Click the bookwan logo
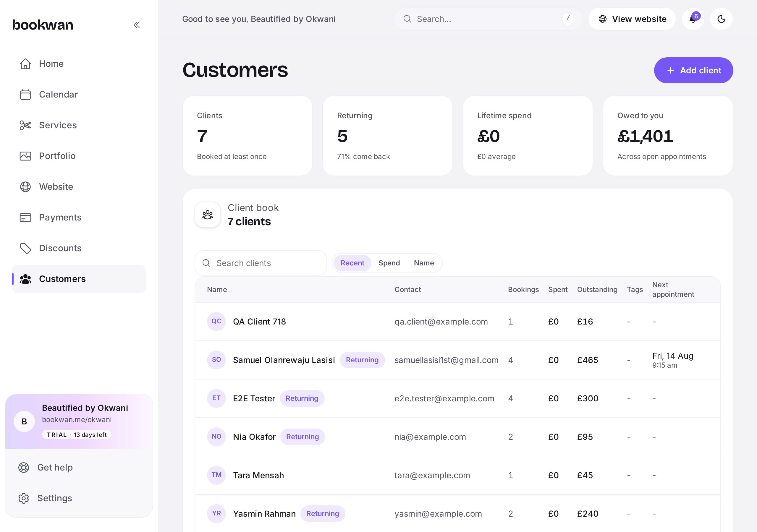The height and width of the screenshot is (532, 757). [43, 25]
